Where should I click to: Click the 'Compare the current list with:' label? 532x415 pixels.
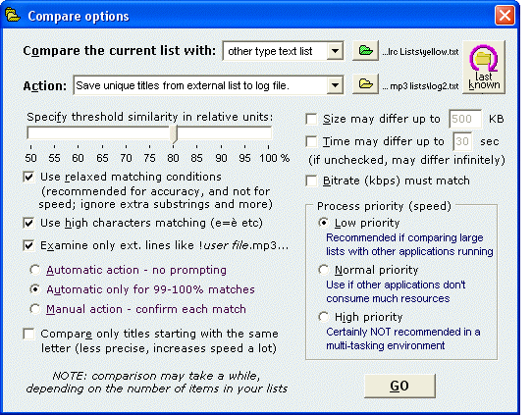[x=120, y=51]
